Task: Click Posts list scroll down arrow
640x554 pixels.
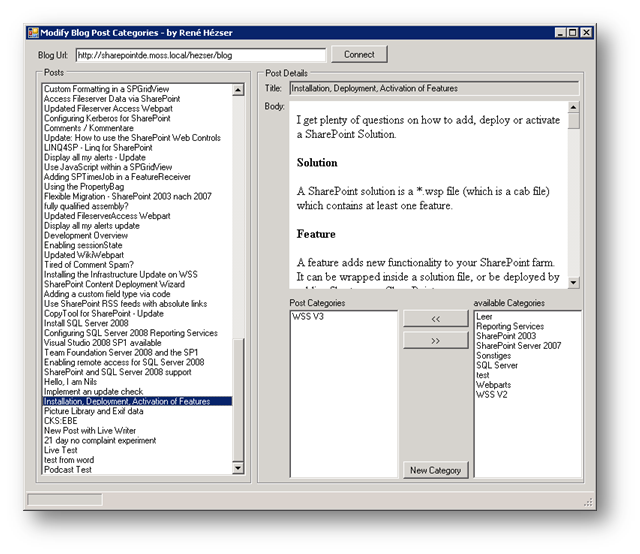Action: [238, 468]
